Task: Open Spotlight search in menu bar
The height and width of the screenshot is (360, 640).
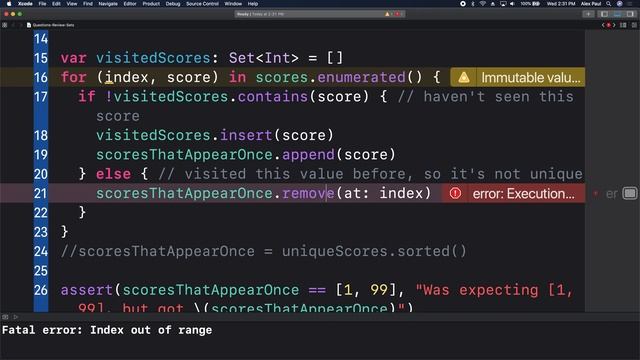Action: coord(609,4)
